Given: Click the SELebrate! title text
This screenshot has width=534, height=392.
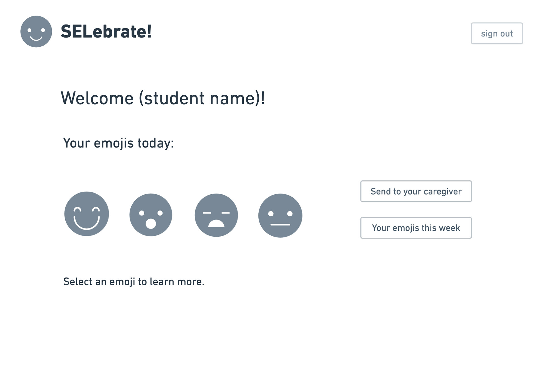Looking at the screenshot, I should coord(106,31).
